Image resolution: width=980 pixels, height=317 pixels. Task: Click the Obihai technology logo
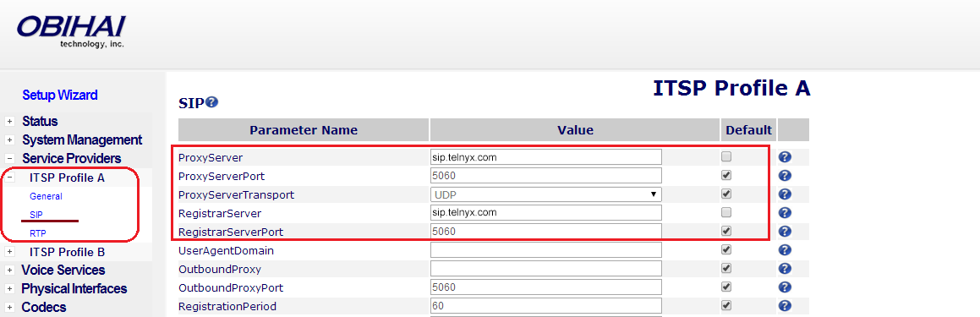71,32
